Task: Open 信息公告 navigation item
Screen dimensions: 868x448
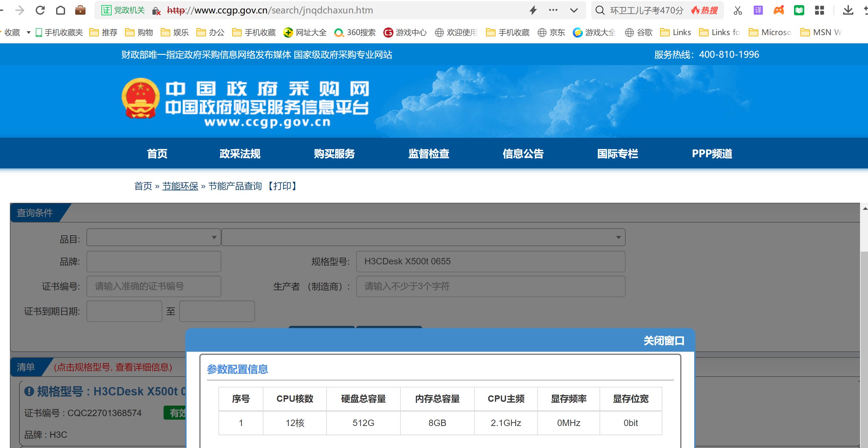Action: pos(523,154)
